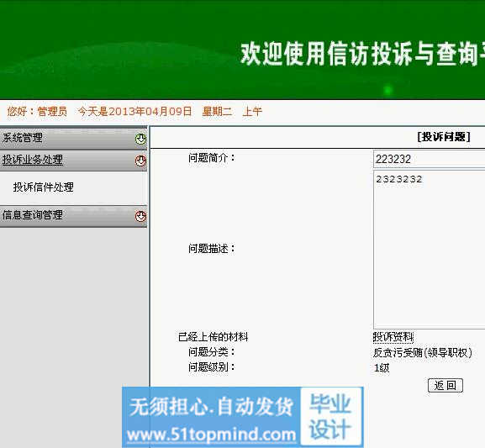Click the 已经上传的材料 label
The image size is (485, 448).
[x=214, y=337]
